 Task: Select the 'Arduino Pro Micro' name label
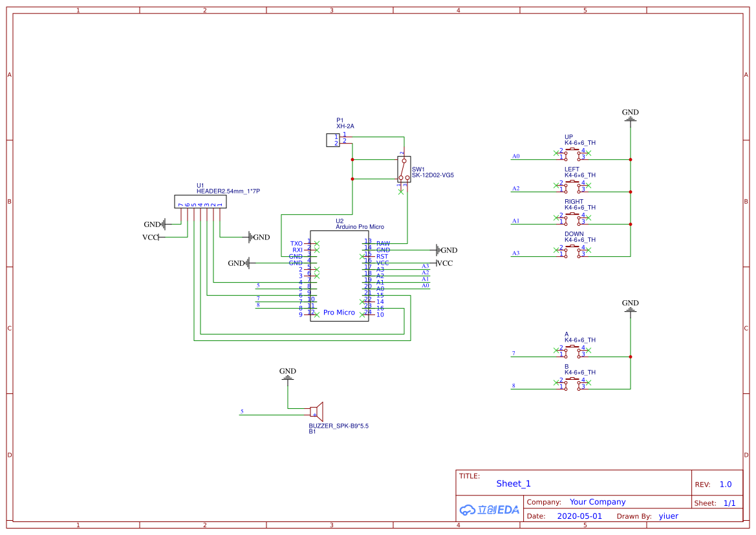coord(360,226)
